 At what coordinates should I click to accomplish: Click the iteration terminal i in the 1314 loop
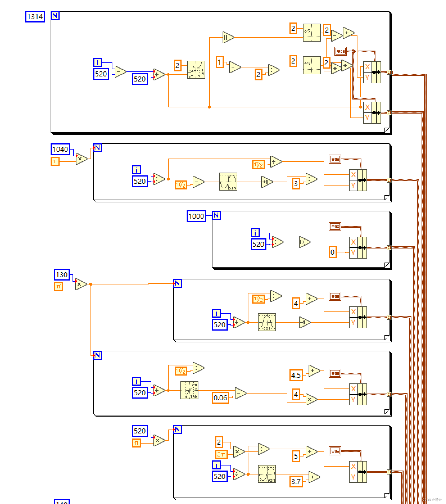pyautogui.click(x=98, y=62)
